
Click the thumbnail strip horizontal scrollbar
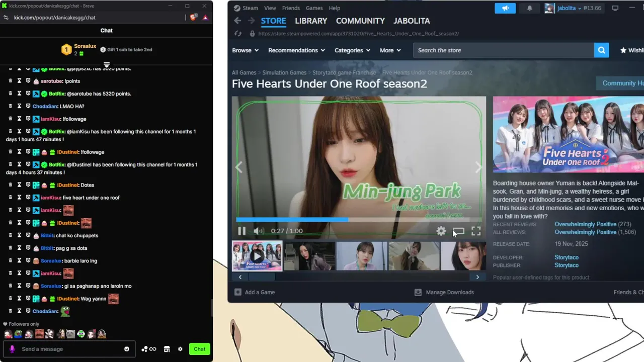[x=262, y=277]
